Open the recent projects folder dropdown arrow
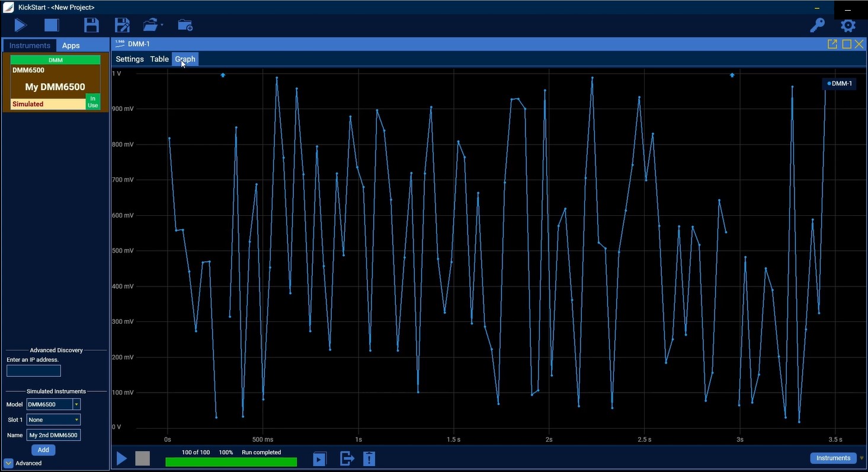Viewport: 868px width, 472px height. coord(162,25)
